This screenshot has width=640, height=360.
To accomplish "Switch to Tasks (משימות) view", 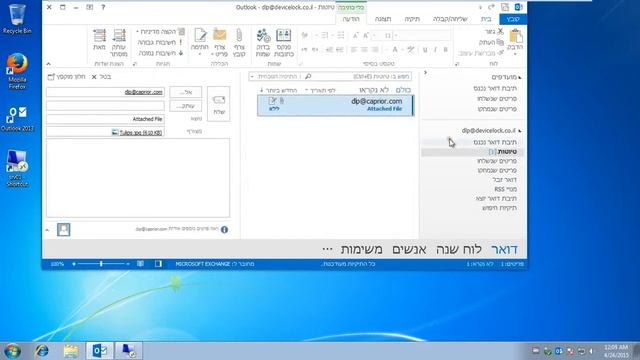I will point(362,249).
